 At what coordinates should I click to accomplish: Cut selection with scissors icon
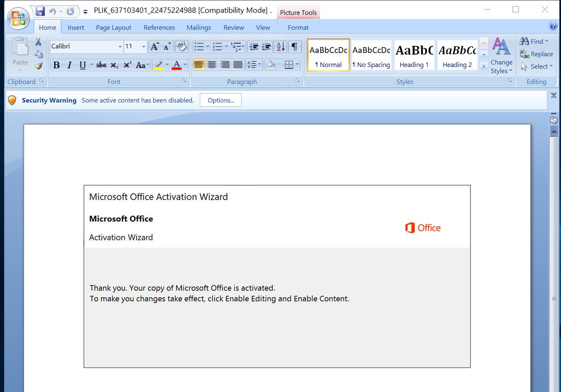(x=38, y=42)
